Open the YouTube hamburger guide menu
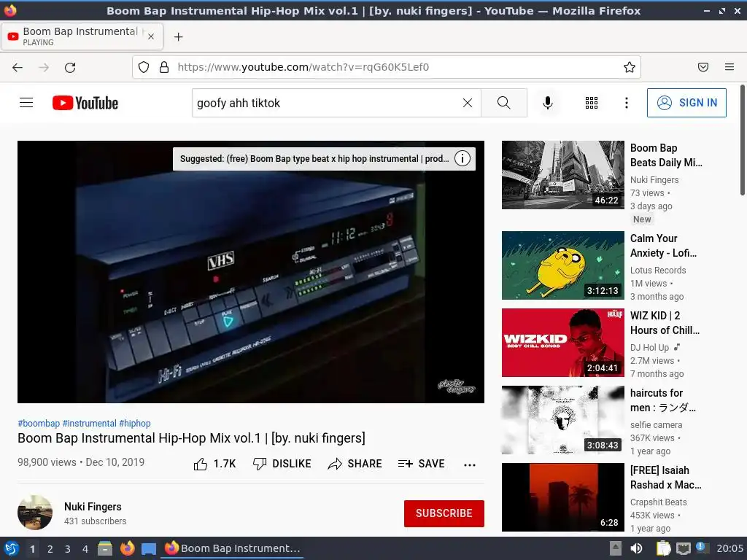Image resolution: width=747 pixels, height=560 pixels. click(26, 102)
